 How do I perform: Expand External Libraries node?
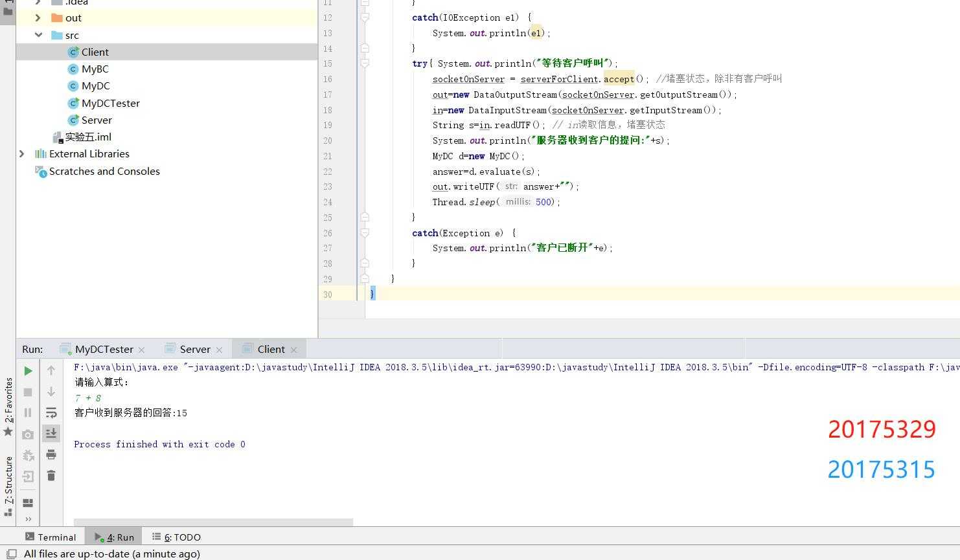(x=21, y=153)
